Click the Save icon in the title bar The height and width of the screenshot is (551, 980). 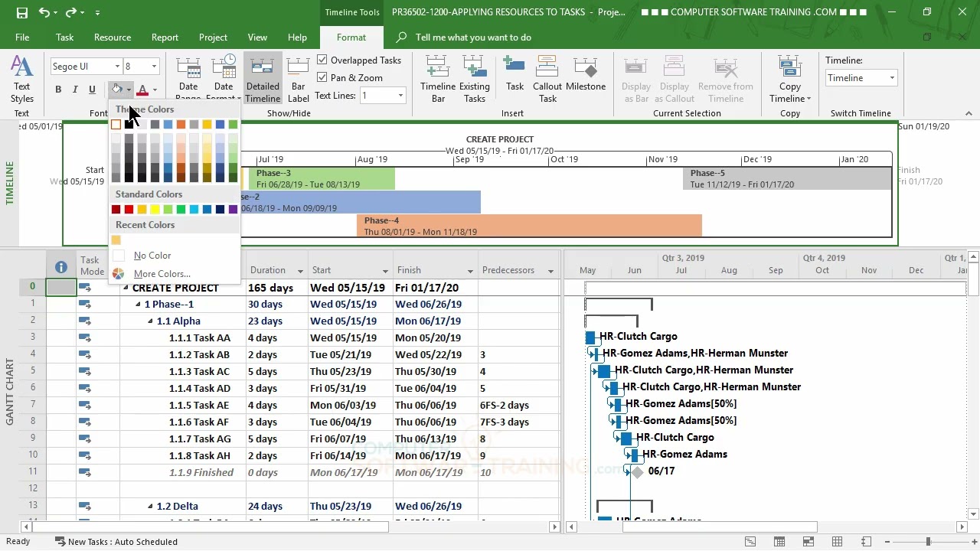coord(21,12)
